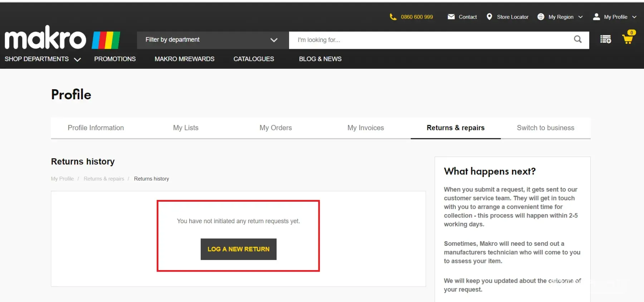Open the My Invoices tab
The image size is (644, 302).
(x=365, y=128)
